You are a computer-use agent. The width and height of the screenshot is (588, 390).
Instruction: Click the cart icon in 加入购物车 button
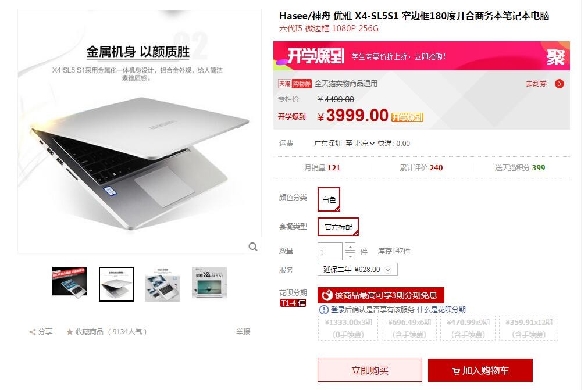(455, 371)
